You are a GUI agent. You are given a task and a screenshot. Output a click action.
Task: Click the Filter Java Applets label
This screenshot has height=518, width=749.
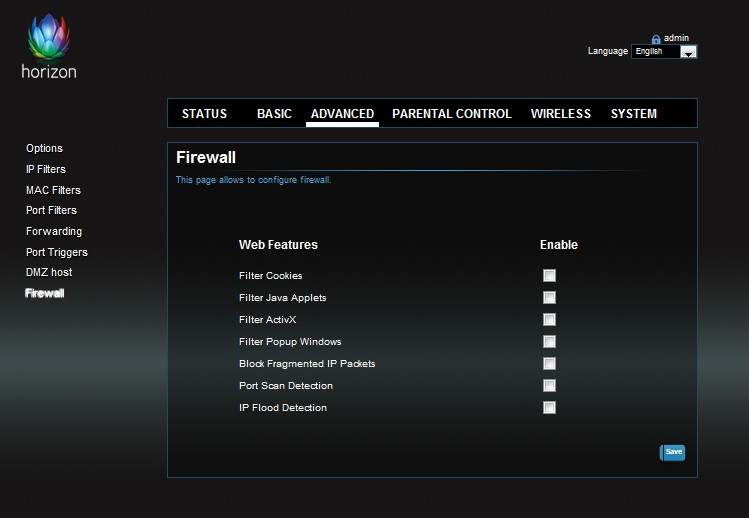[282, 298]
